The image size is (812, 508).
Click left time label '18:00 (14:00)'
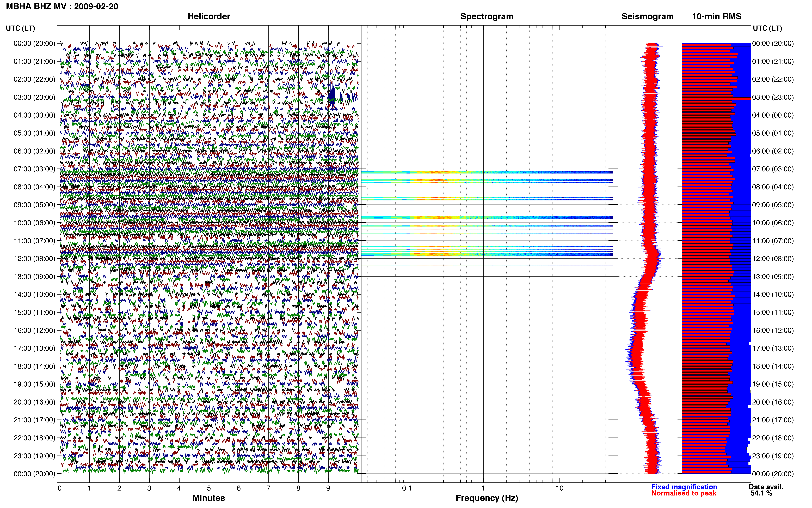34,366
